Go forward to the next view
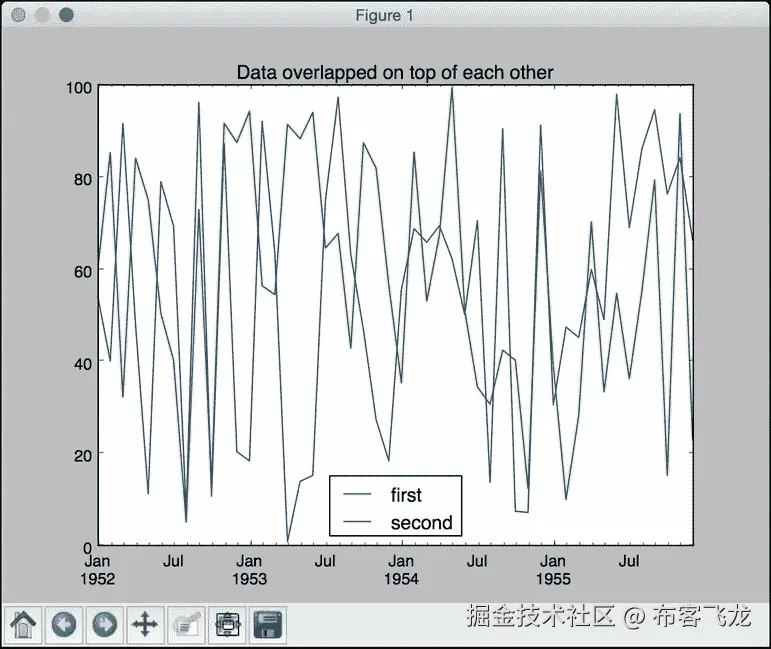771x649 pixels. click(x=105, y=625)
